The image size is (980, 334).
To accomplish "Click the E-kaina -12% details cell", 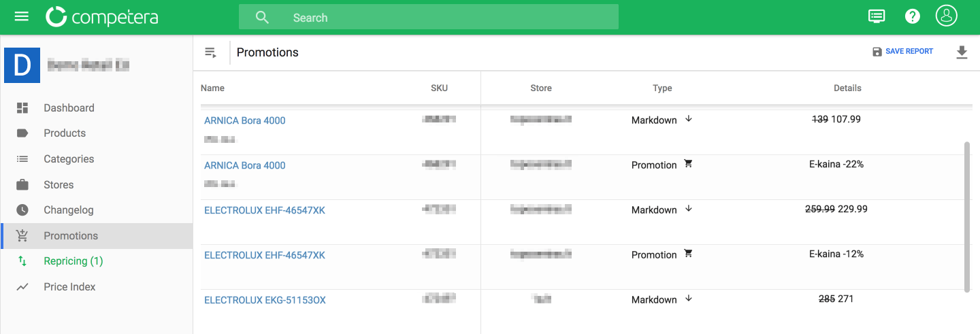I will pos(836,254).
